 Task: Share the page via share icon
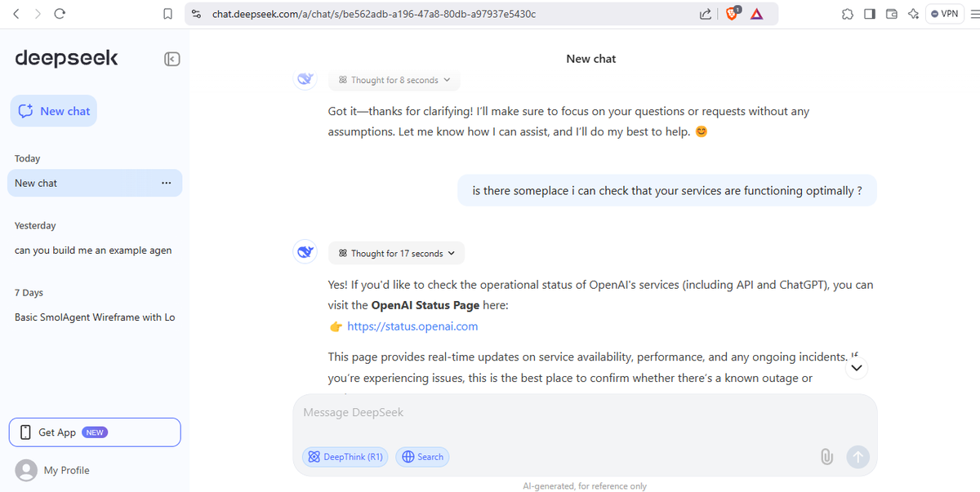(x=706, y=14)
